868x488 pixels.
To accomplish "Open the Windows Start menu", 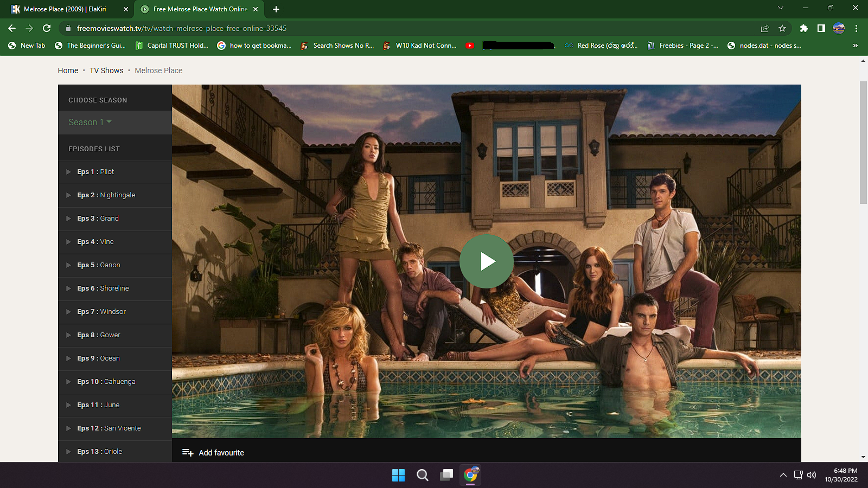I will tap(398, 475).
